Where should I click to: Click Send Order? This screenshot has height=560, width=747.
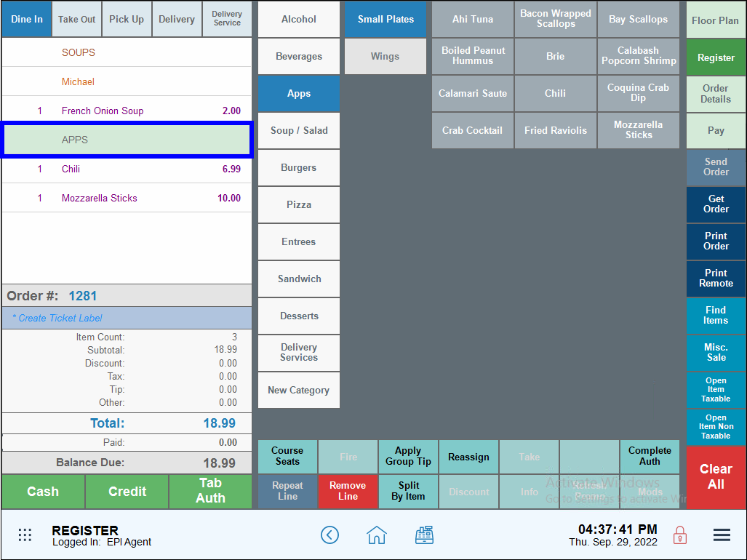pos(716,167)
